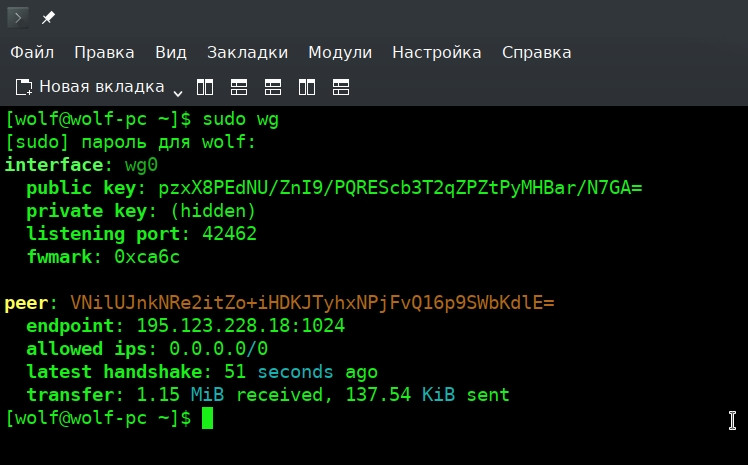Click the fourth layout icon in toolbar
This screenshot has width=748, height=465.
(x=307, y=87)
